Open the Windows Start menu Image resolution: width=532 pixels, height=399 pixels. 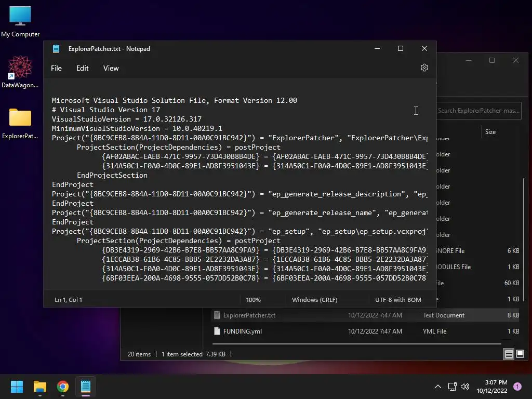(17, 387)
